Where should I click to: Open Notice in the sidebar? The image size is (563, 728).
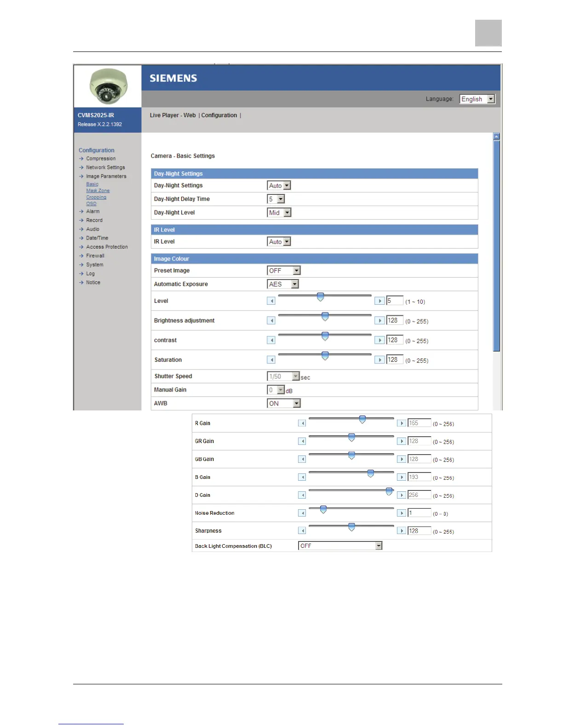coord(93,283)
